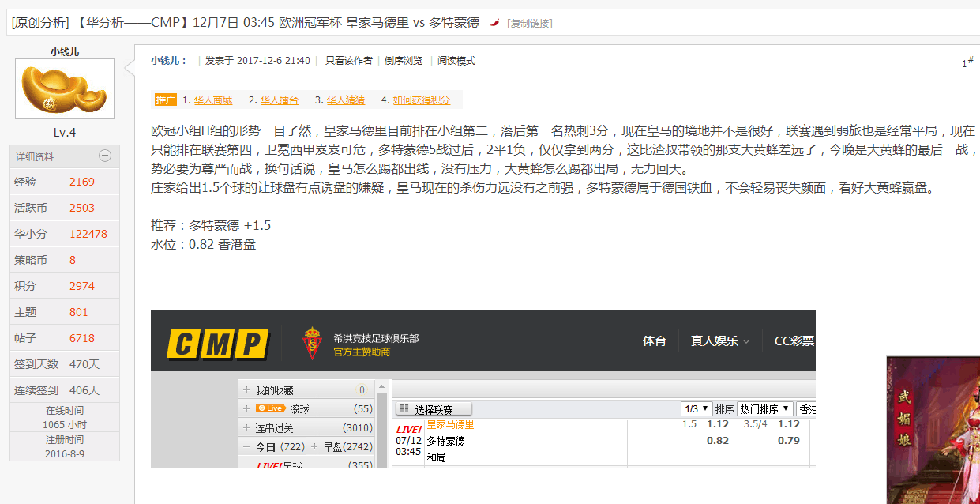
Task: Click the orange 推广 promo label
Action: click(166, 100)
